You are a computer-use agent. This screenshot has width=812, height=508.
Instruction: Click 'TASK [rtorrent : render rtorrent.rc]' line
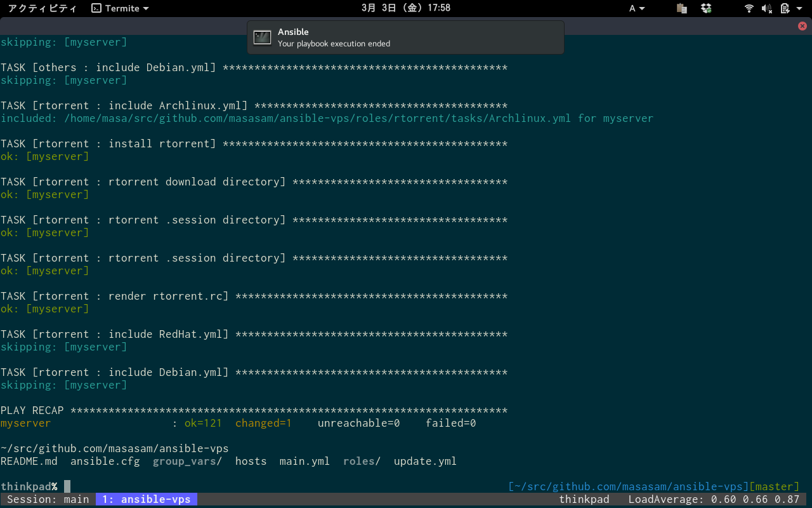(254, 296)
